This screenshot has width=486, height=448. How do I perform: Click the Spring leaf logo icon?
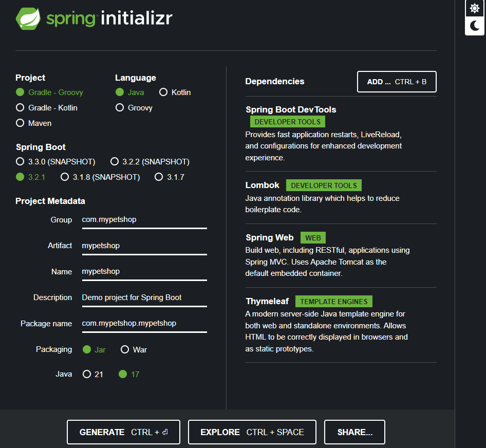pyautogui.click(x=28, y=18)
